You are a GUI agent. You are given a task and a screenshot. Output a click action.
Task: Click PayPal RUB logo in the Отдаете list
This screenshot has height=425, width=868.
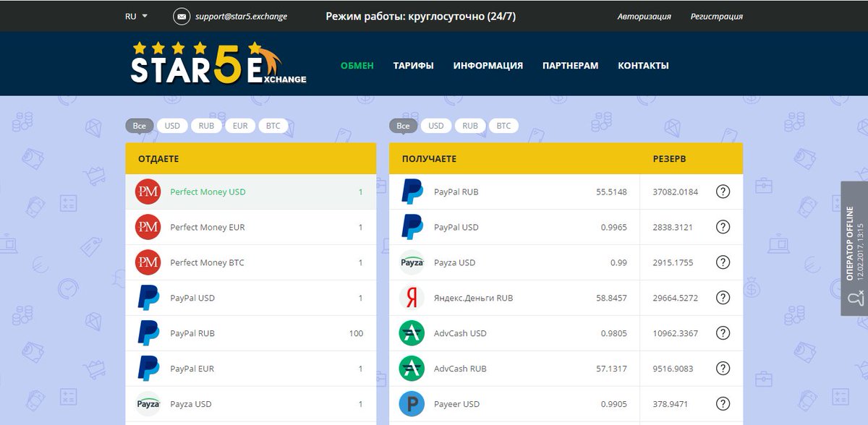(148, 333)
